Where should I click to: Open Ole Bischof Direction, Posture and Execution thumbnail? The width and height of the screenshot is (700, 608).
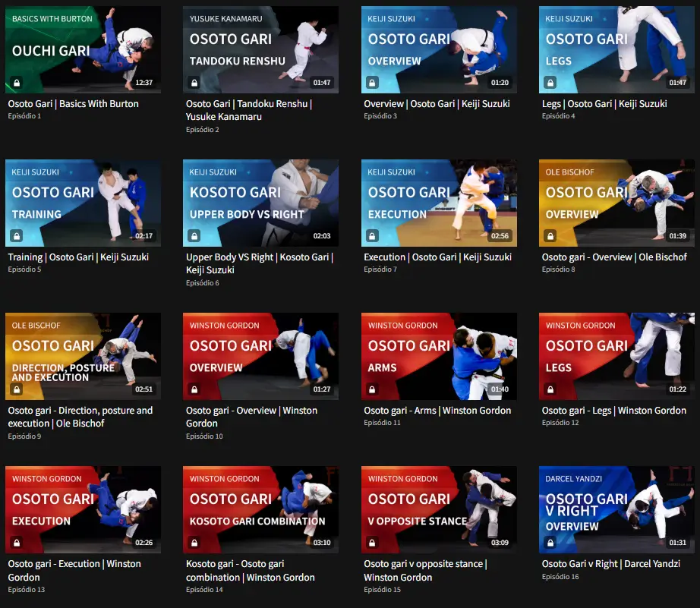tap(83, 356)
